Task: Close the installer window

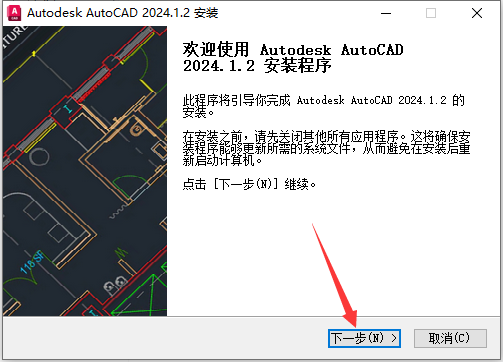Action: [x=477, y=13]
